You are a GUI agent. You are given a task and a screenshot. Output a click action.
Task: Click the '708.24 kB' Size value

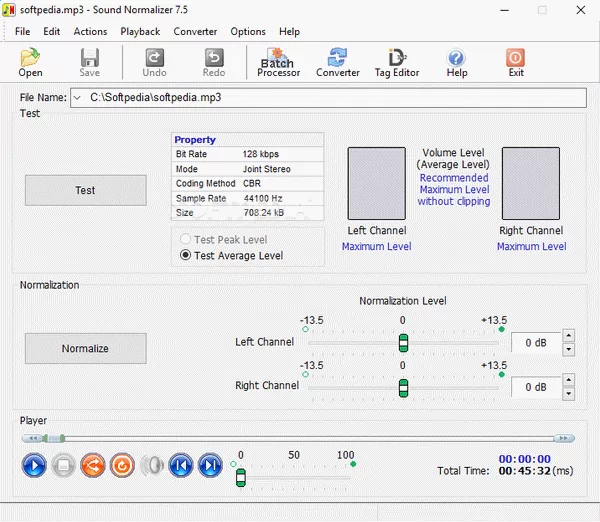[x=264, y=213]
